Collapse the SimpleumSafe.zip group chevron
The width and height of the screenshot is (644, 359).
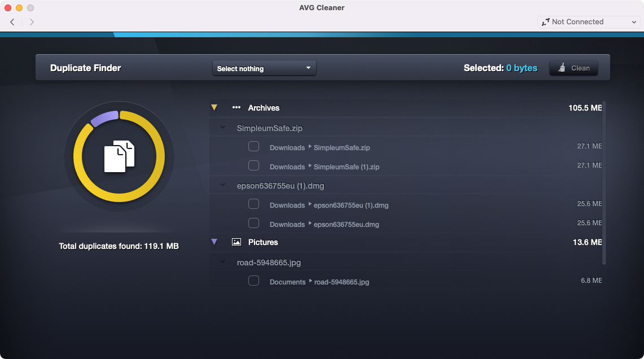click(223, 128)
